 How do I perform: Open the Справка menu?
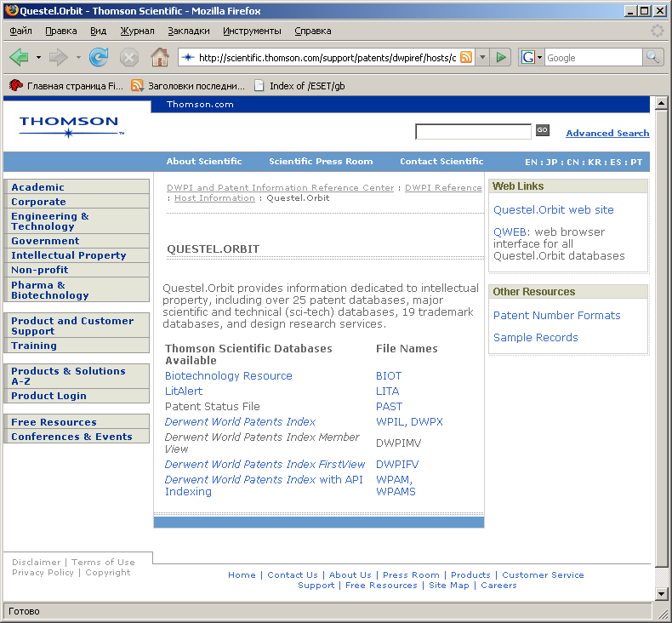click(313, 31)
